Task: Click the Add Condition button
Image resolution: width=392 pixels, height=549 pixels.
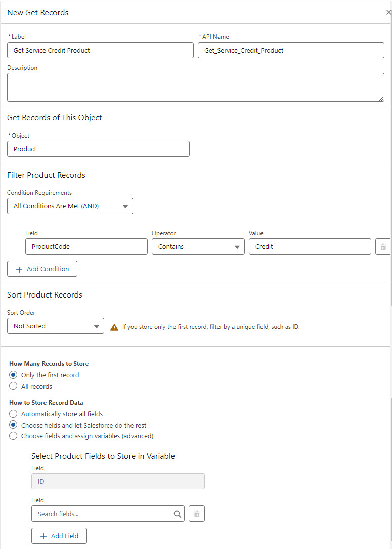Action: pyautogui.click(x=42, y=269)
